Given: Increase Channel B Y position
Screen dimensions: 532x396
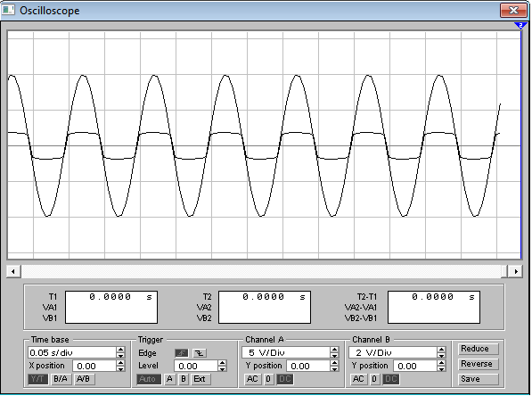Looking at the screenshot, I should 441,363.
